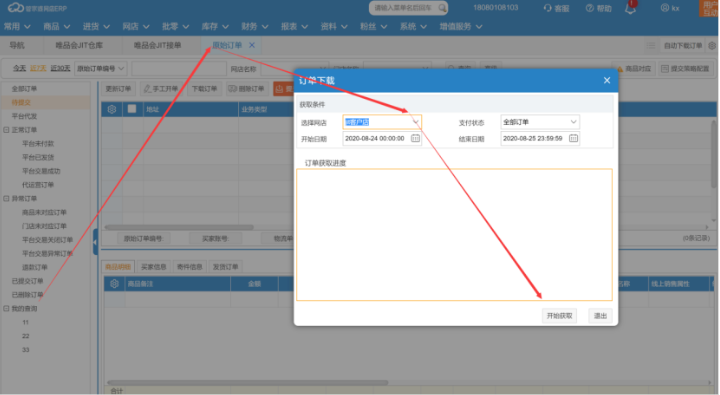The height and width of the screenshot is (395, 720).
Task: Close the 订单下载 dialog with X
Action: click(607, 80)
